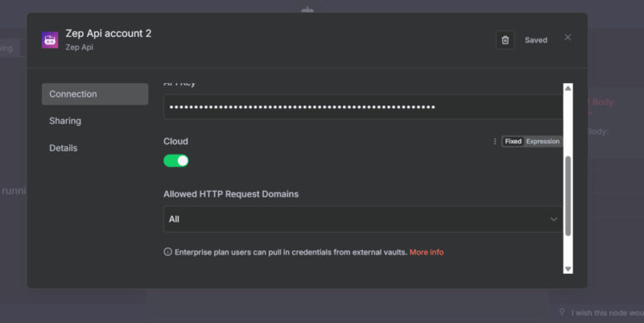Screen dimensions: 644x323
Task: Switch to the Sharing tab
Action: (x=65, y=121)
